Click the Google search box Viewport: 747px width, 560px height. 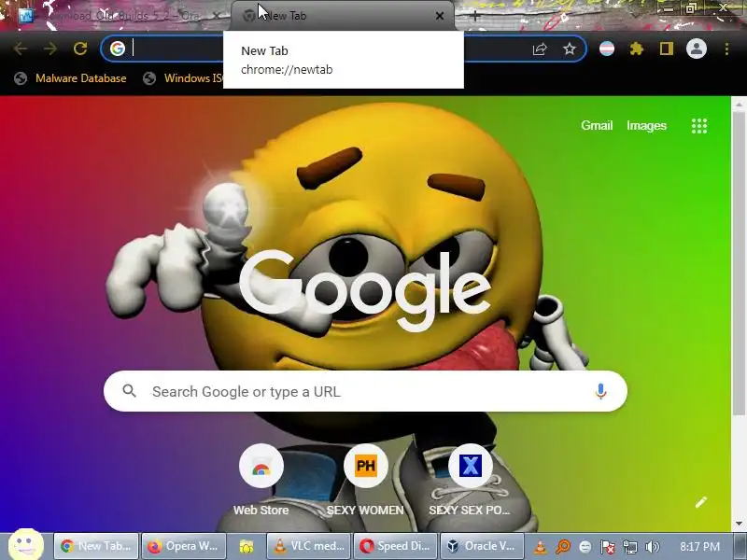pos(365,391)
